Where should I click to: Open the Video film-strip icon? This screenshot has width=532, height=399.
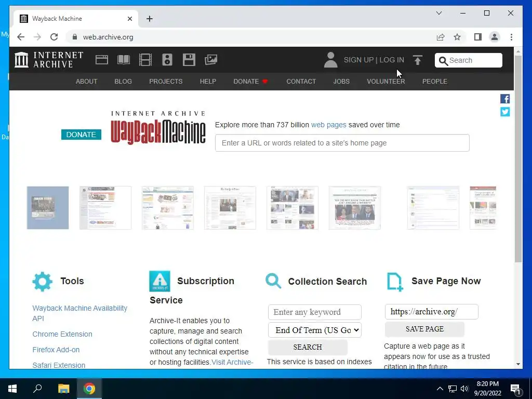click(x=145, y=60)
